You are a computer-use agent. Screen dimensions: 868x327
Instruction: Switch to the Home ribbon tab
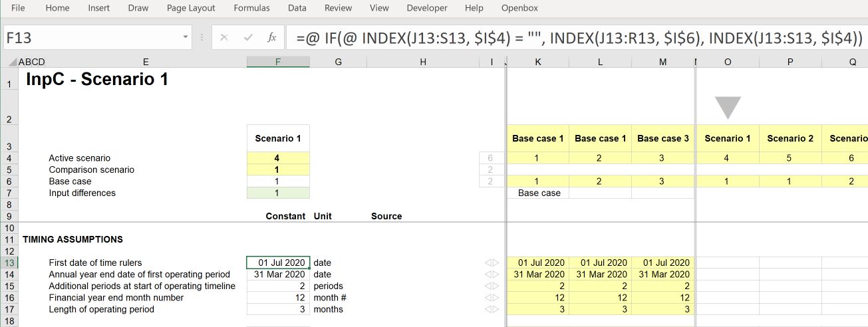pos(57,8)
